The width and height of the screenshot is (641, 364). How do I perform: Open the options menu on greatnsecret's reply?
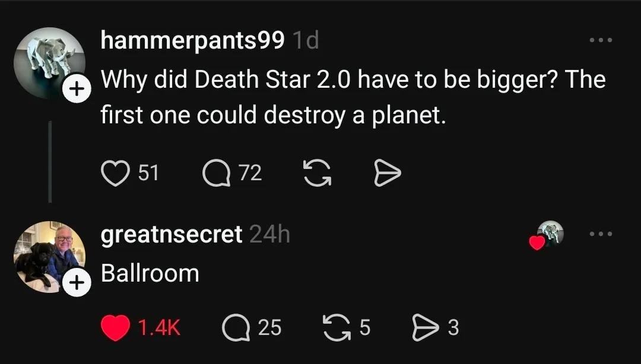click(602, 234)
